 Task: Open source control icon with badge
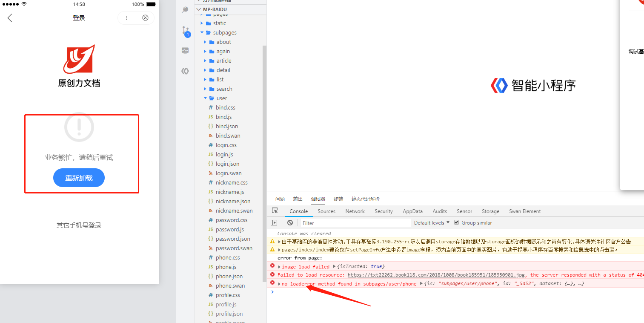pyautogui.click(x=186, y=31)
